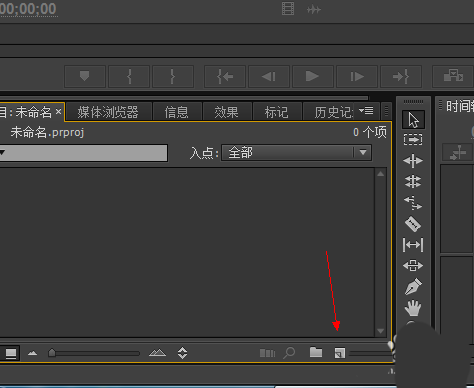Image resolution: width=474 pixels, height=388 pixels.
Task: Click Automate to Sequence icon
Action: click(x=267, y=353)
